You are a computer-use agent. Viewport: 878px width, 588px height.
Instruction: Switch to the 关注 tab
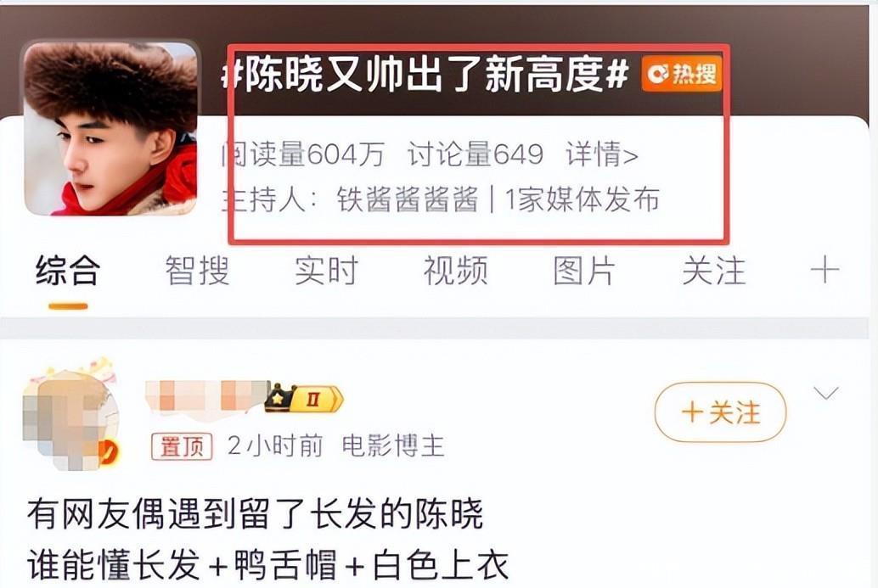tap(713, 272)
